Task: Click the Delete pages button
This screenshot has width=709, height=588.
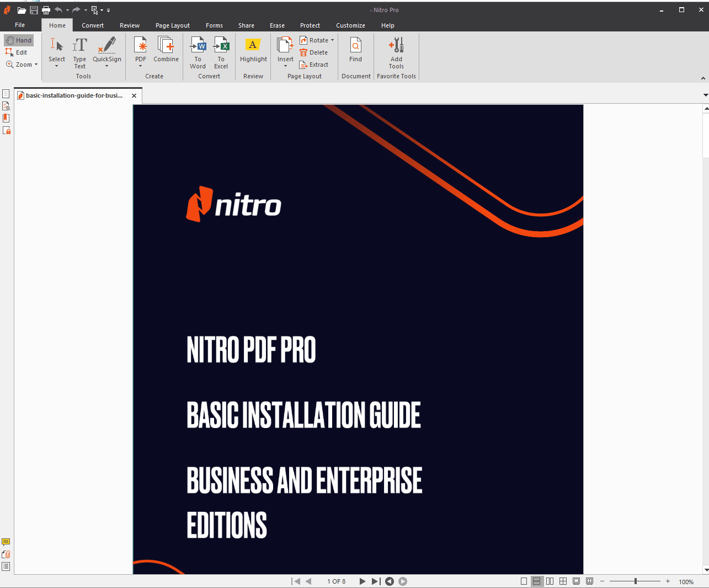Action: point(314,52)
